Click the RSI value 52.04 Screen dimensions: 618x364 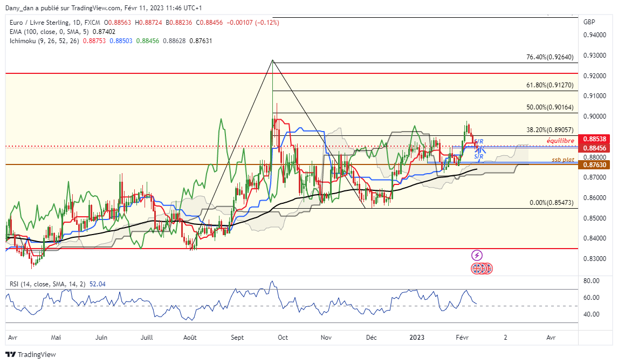98,284
